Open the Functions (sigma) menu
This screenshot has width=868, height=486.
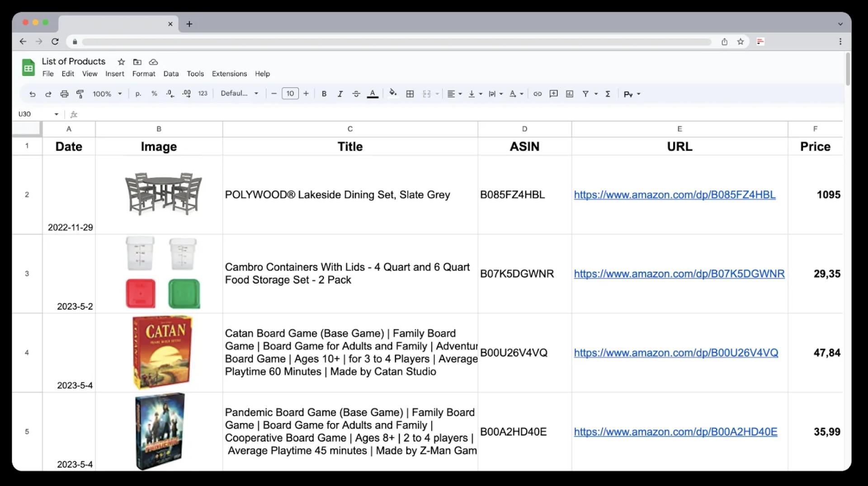tap(608, 94)
